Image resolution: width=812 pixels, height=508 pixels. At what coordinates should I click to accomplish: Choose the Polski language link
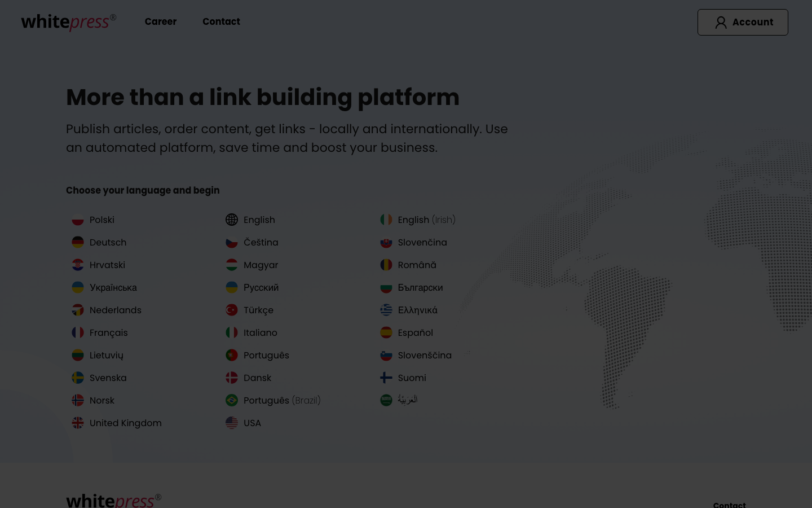click(102, 220)
